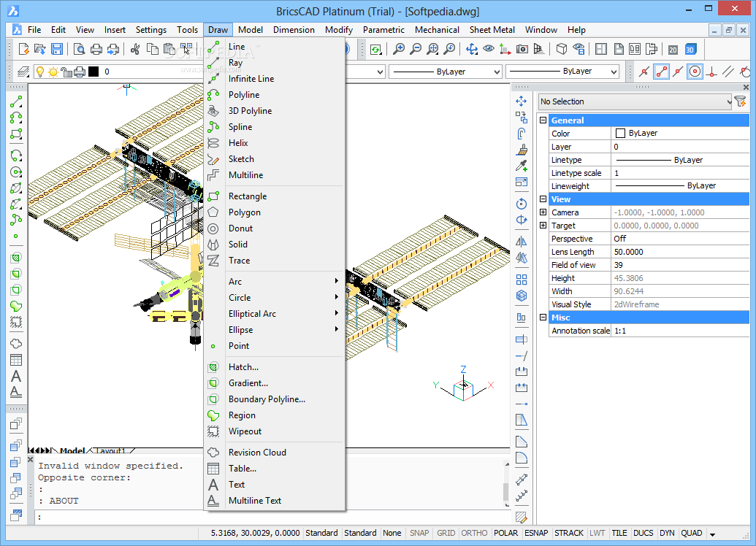
Task: Select the Text tool 'A' in left toolbar
Action: point(16,376)
